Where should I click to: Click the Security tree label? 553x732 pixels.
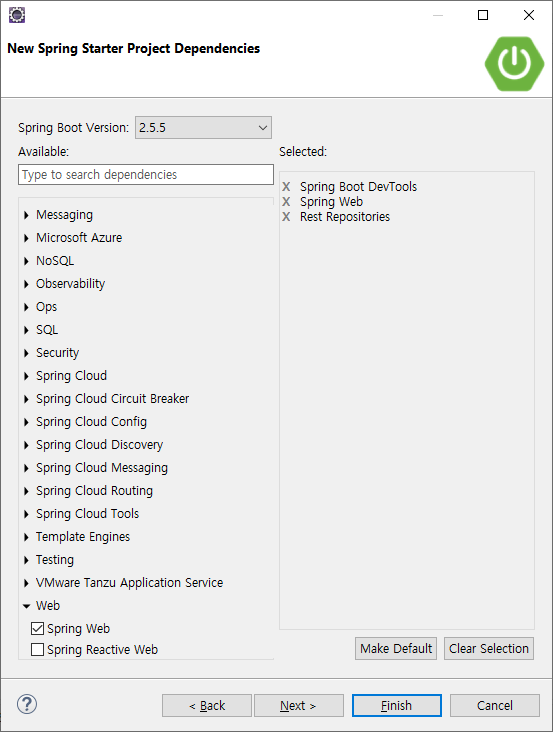(x=57, y=353)
